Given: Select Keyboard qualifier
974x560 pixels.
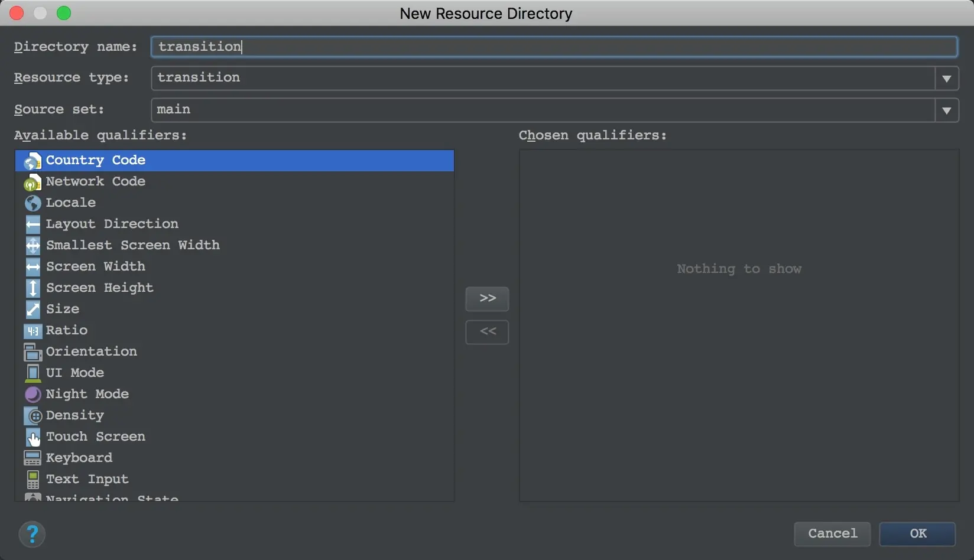Looking at the screenshot, I should click(x=235, y=458).
